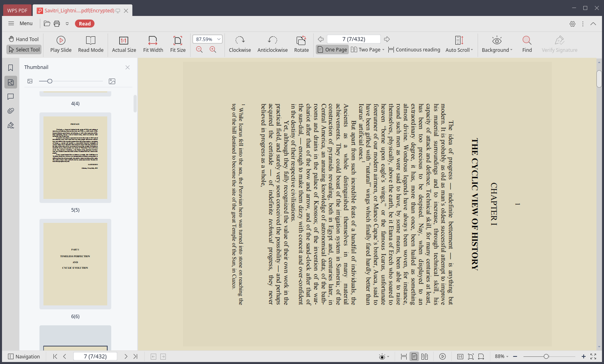Open the hamburger Menu icon
The height and width of the screenshot is (364, 604).
point(11,24)
